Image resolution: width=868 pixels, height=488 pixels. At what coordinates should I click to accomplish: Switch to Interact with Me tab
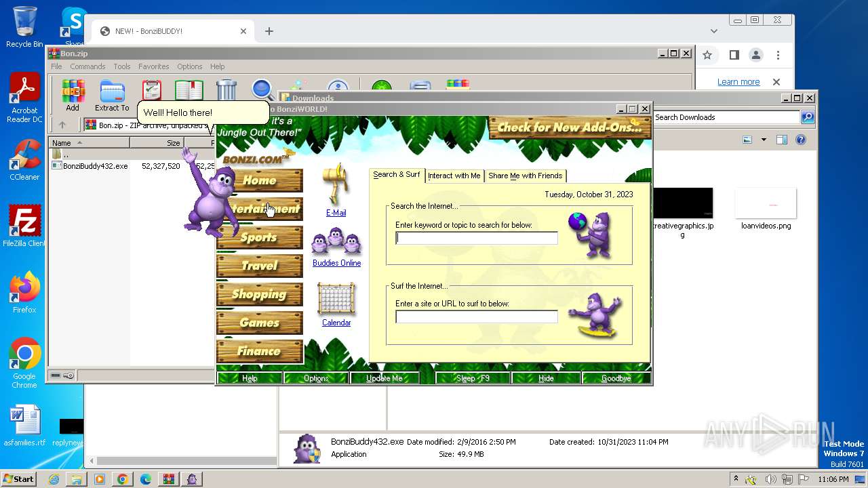(454, 176)
